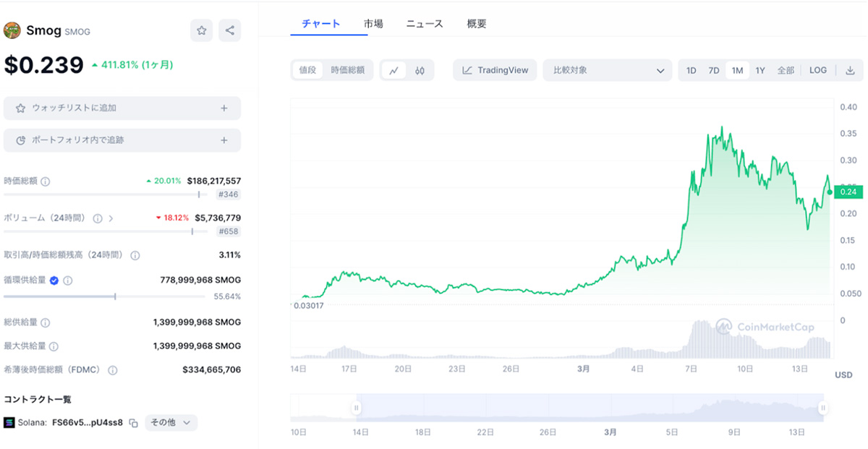The width and height of the screenshot is (868, 449).
Task: Set chart range to 7D
Action: (714, 70)
